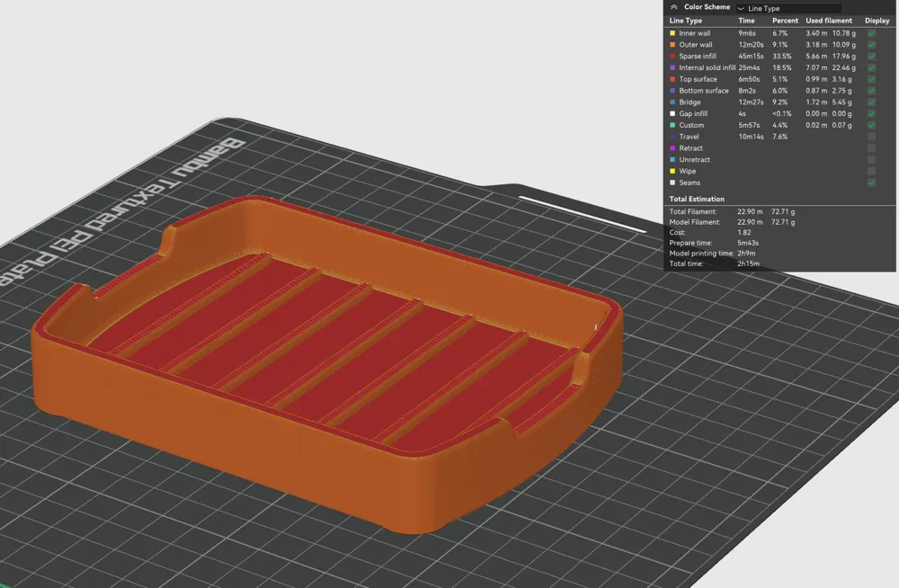Select the Unretract row label

(x=694, y=159)
